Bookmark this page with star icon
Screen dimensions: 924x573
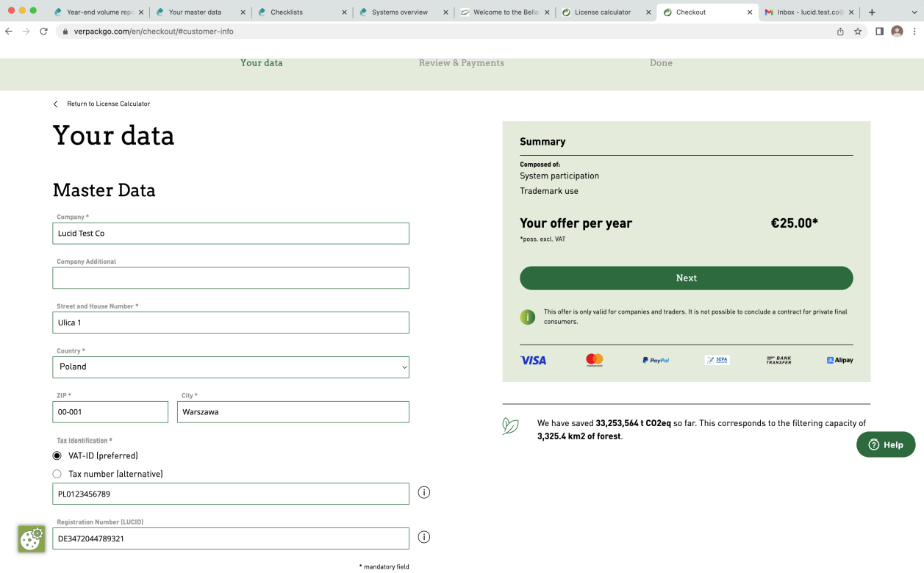(x=858, y=32)
